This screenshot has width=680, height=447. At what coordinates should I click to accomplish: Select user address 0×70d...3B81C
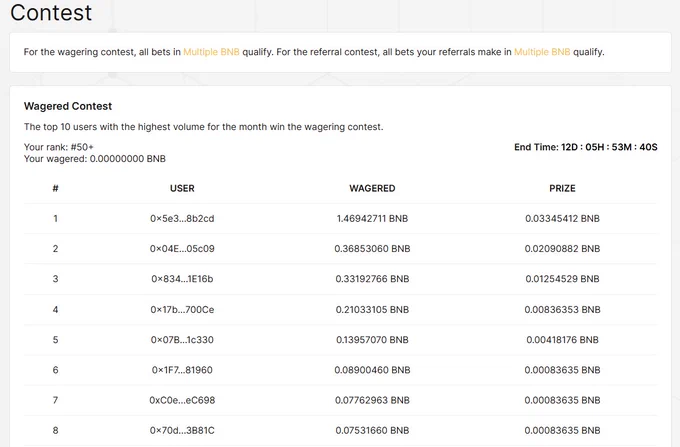click(182, 431)
